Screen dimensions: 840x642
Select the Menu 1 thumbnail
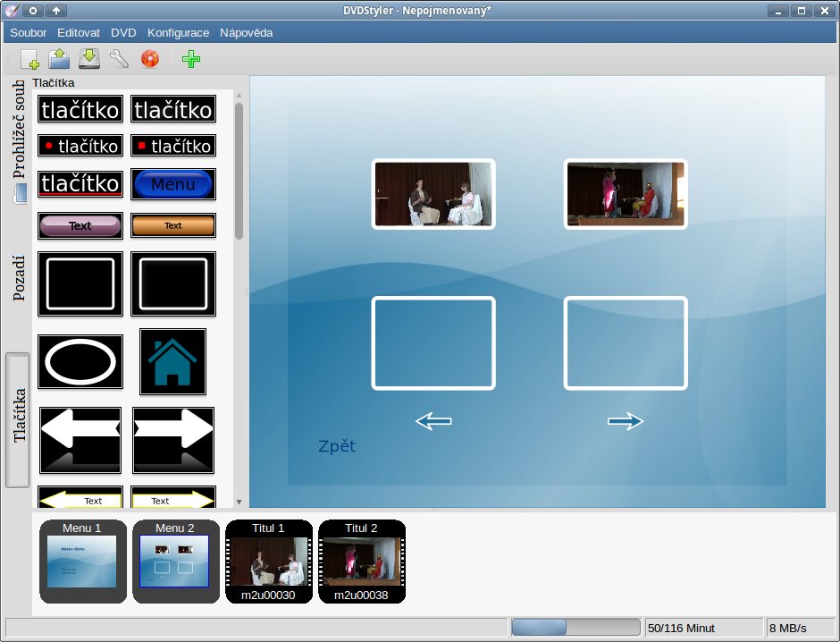pyautogui.click(x=83, y=562)
